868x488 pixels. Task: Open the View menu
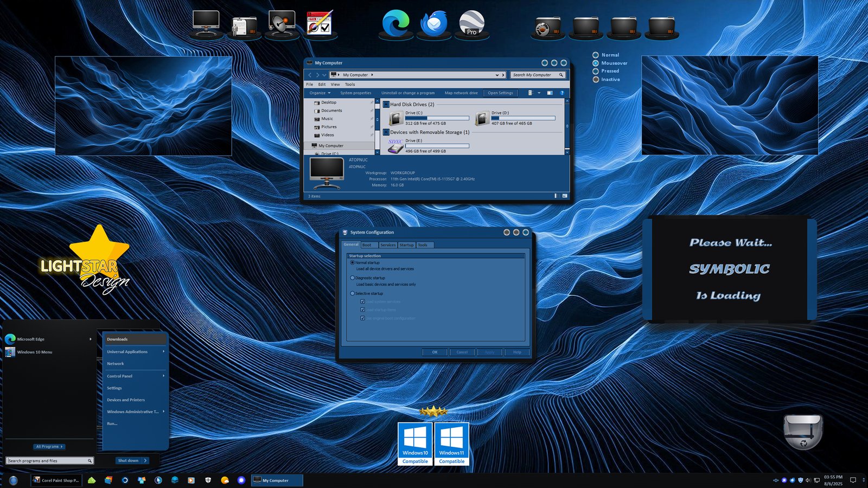[x=335, y=84]
